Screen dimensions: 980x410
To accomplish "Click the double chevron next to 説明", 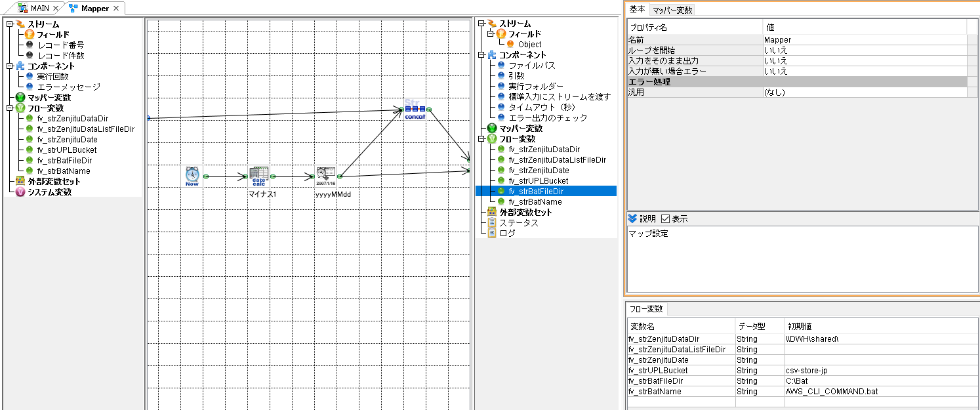I will (633, 219).
